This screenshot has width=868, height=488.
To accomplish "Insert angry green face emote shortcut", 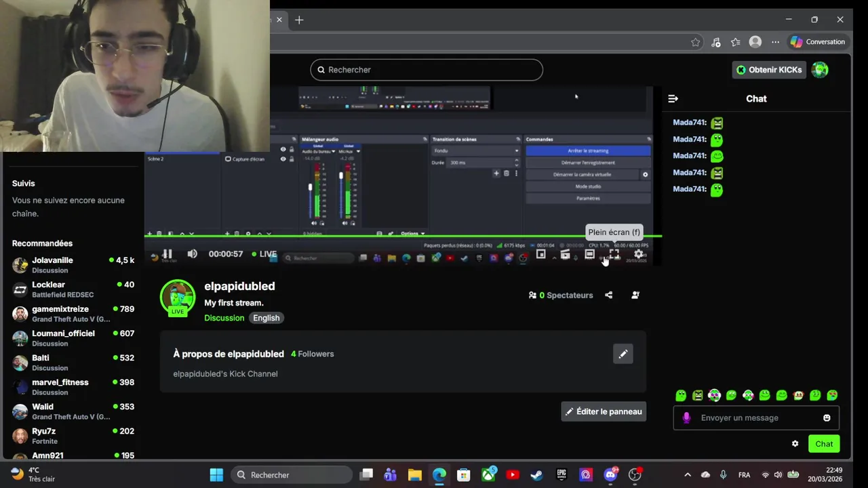I will (698, 395).
